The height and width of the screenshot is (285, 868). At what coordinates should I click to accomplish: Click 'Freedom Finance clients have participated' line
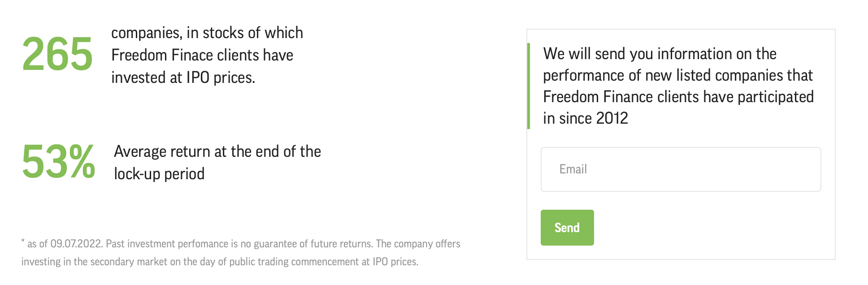pos(678,97)
